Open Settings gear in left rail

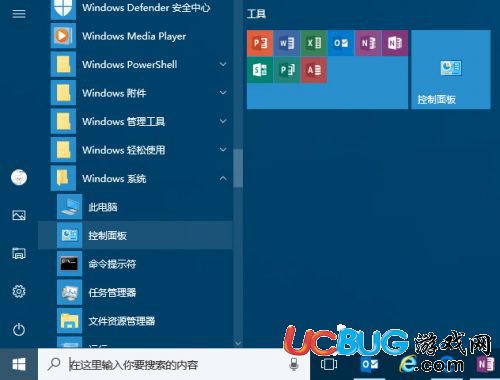pos(19,291)
